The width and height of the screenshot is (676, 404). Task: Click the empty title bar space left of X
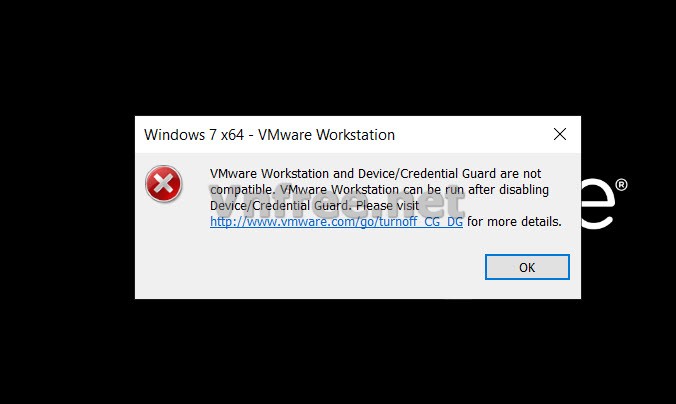coord(472,135)
